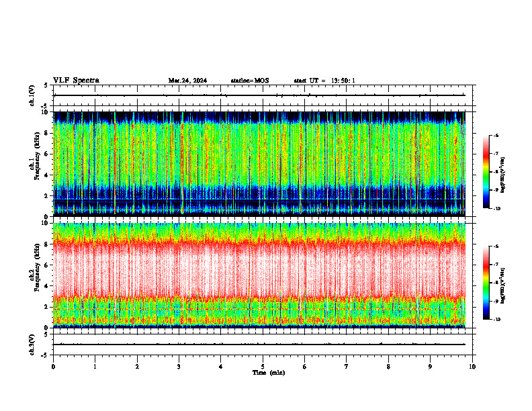Viewport: 532px width, 411px height.
Task: Click the "station=MOS" label
Action: click(250, 81)
